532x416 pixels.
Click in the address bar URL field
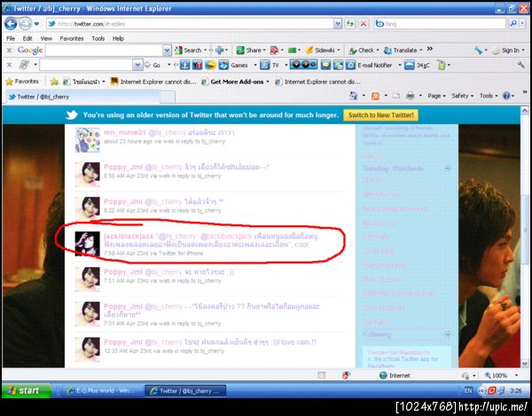point(190,24)
